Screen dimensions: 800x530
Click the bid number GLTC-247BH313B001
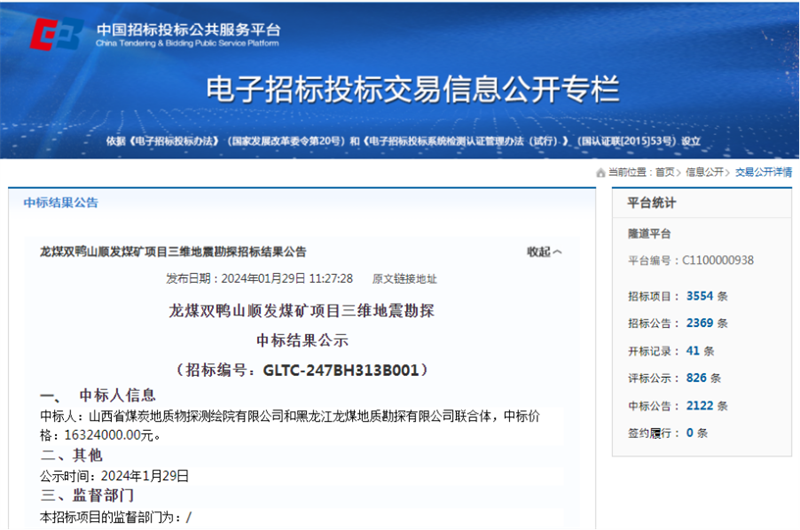tap(344, 370)
